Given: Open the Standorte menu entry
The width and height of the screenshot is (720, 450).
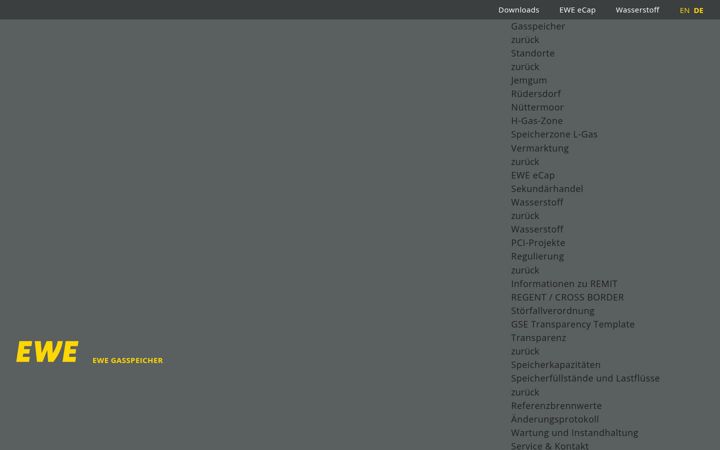Looking at the screenshot, I should pos(533,53).
